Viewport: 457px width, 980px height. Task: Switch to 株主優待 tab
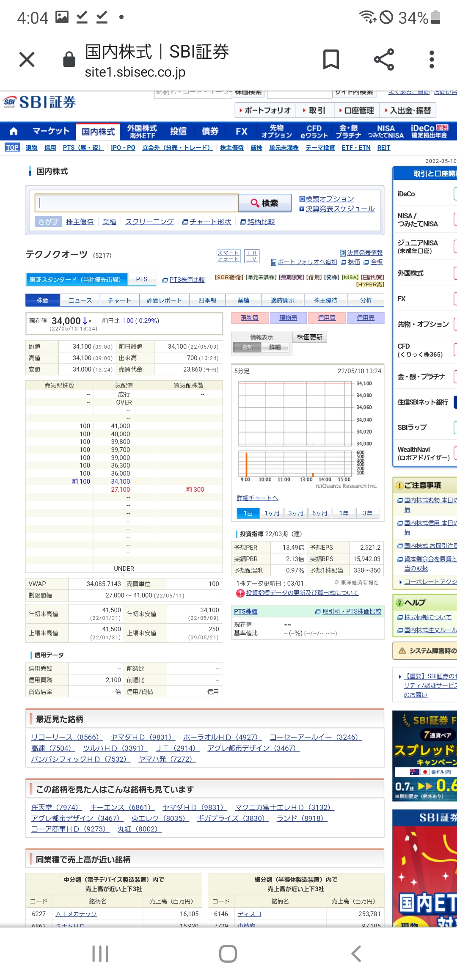click(x=326, y=300)
